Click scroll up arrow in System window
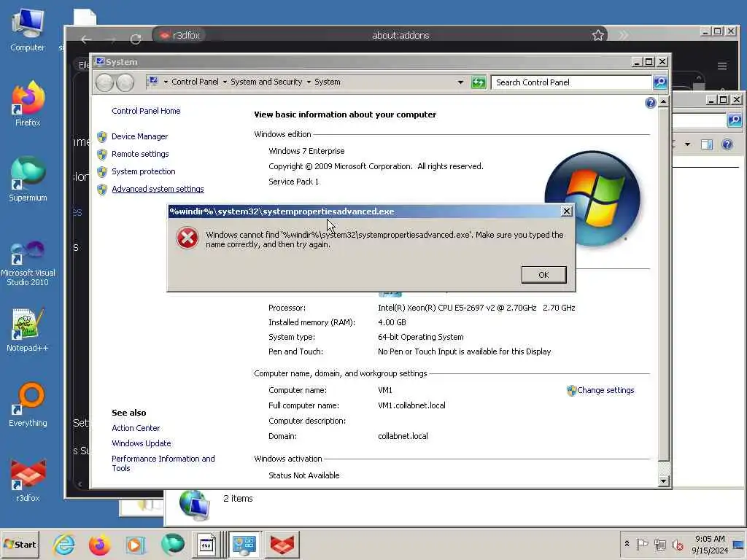Image resolution: width=747 pixels, height=560 pixels. (x=664, y=102)
